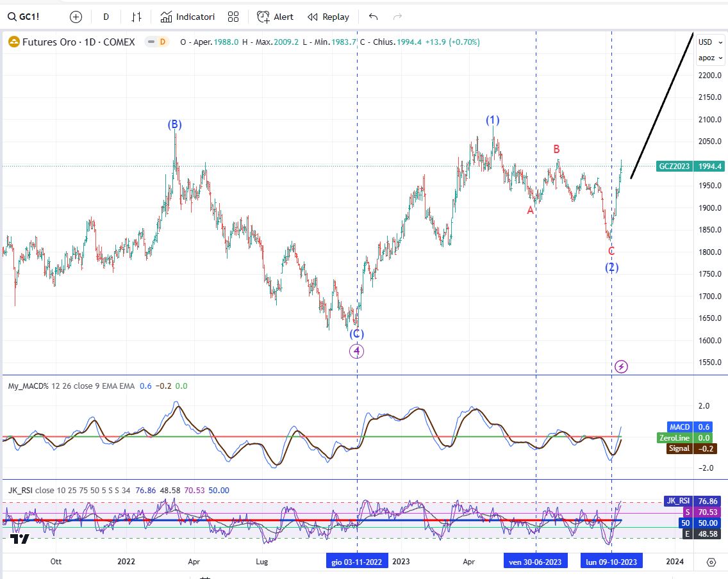Click the purple lightning event marker
728x579 pixels.
click(x=621, y=366)
